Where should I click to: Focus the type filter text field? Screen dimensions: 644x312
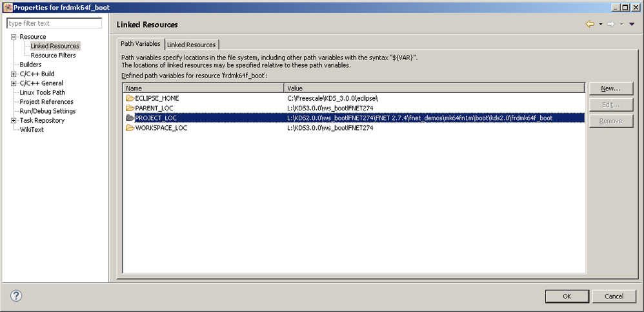tap(54, 23)
